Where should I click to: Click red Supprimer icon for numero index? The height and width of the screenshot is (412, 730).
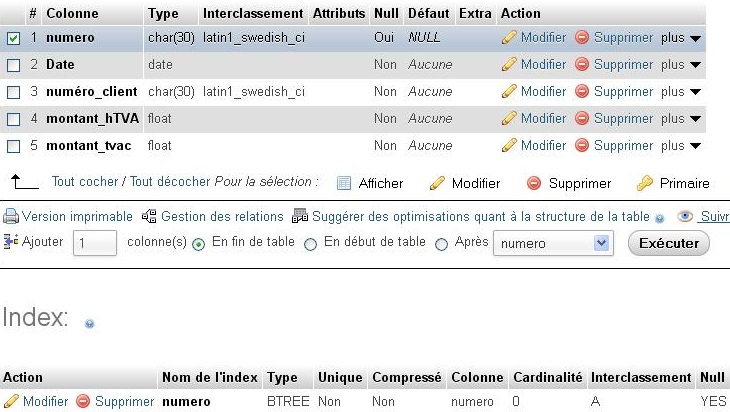[x=83, y=401]
